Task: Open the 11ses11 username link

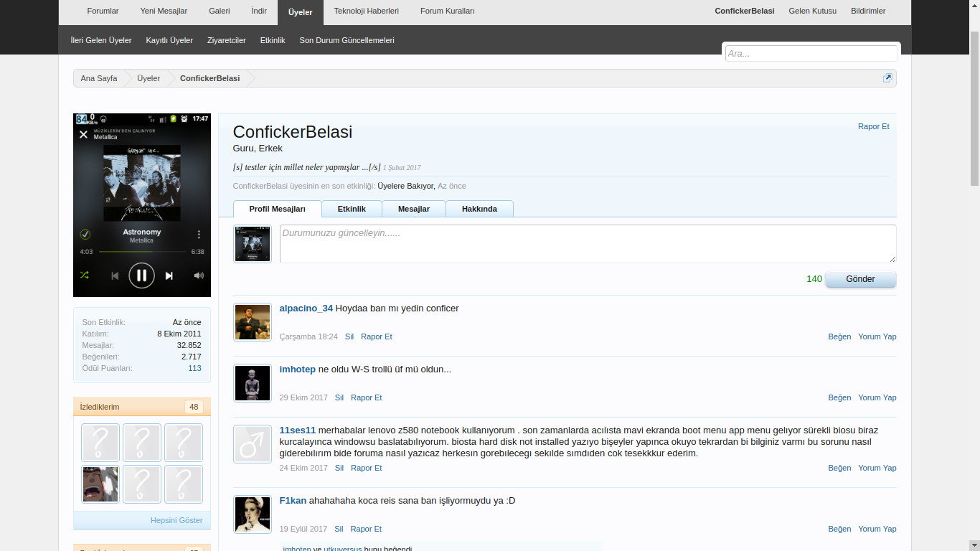Action: tap(298, 430)
